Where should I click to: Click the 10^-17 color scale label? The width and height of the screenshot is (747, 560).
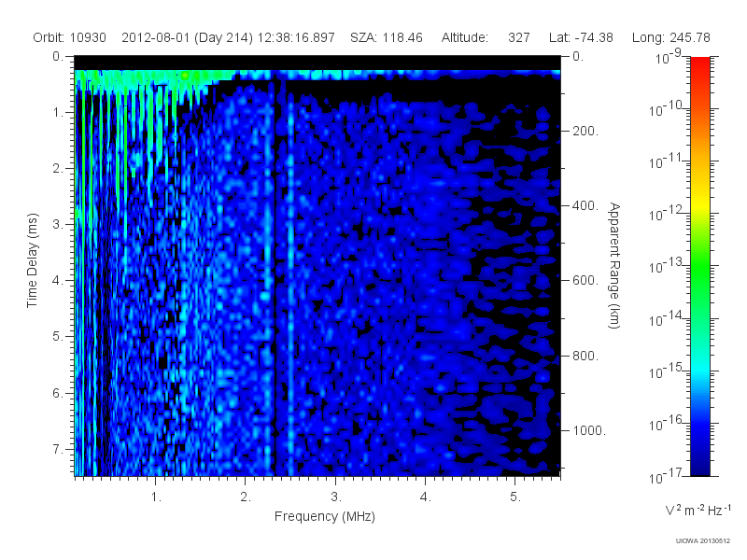coord(666,477)
